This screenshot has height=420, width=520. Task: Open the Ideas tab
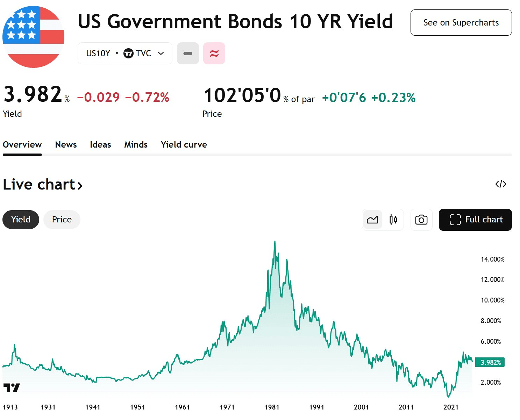[x=100, y=145]
